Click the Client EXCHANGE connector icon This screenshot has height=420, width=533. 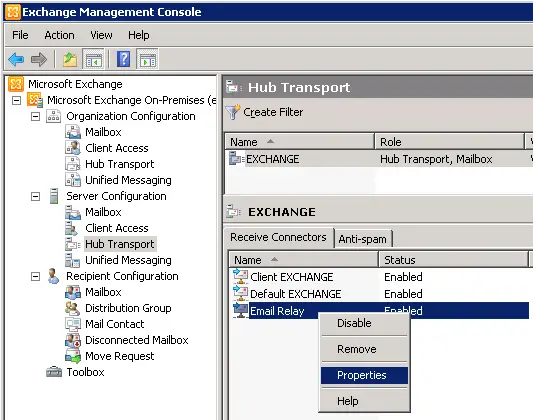coord(240,277)
